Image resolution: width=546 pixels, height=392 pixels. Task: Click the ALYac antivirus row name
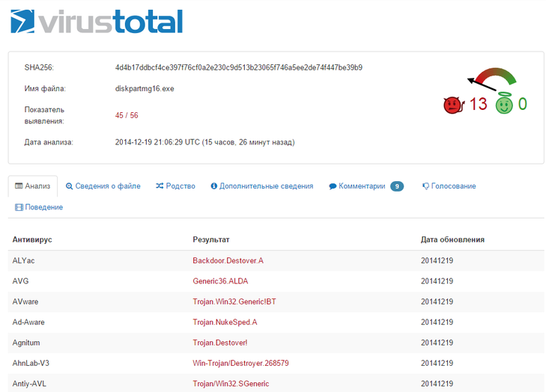pos(23,260)
